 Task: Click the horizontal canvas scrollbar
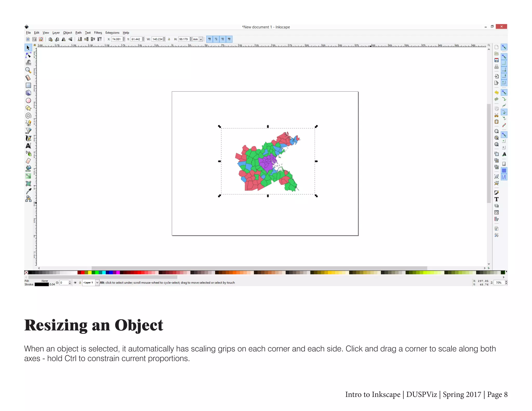point(259,268)
